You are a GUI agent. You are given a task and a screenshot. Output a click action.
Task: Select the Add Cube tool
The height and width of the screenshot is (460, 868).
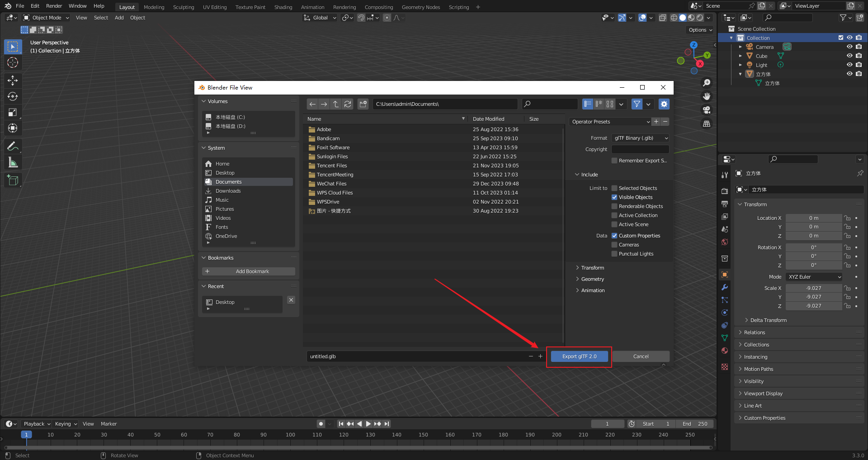click(x=13, y=180)
